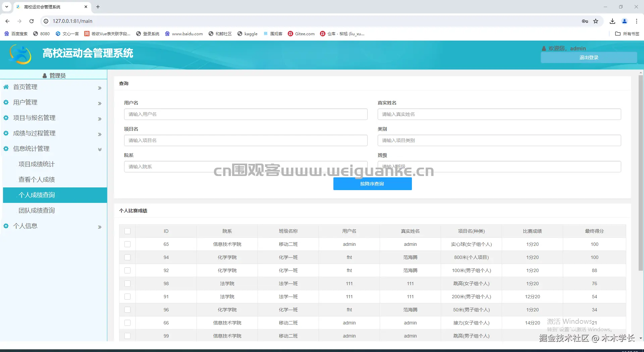Click the 真实姓名 input field

click(x=499, y=114)
